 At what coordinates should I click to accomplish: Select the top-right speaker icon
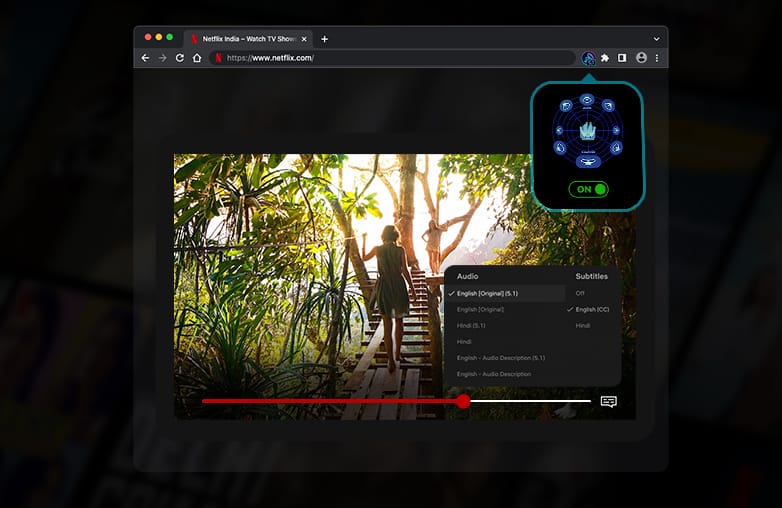click(x=608, y=106)
